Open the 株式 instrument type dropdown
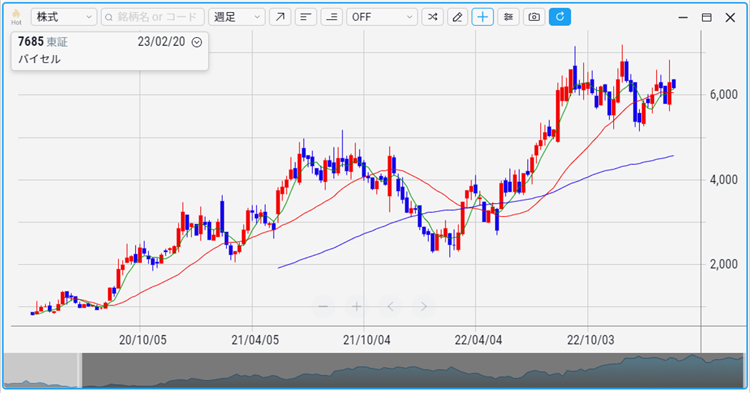Image resolution: width=750 pixels, height=393 pixels. (x=64, y=17)
